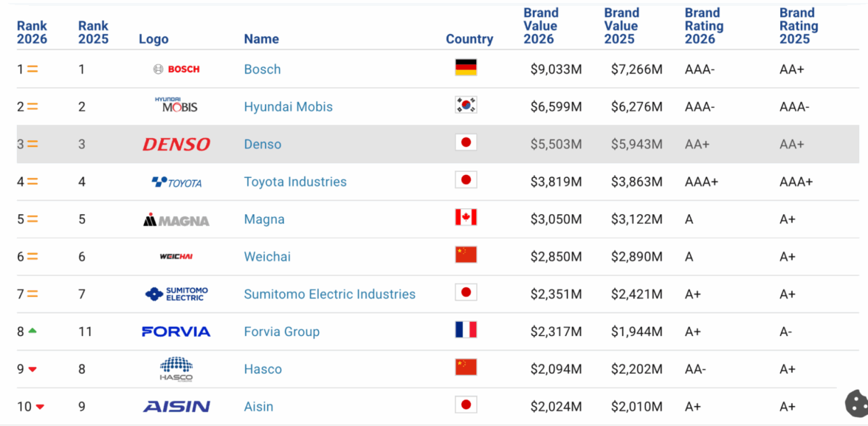868x426 pixels.
Task: Open the Weichai brand link
Action: click(267, 257)
